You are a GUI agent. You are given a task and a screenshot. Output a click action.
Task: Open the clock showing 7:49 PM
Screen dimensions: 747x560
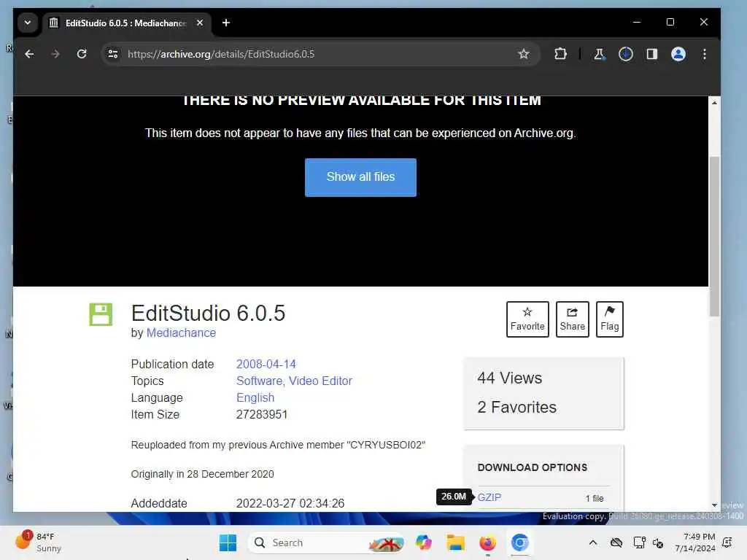[x=695, y=542]
